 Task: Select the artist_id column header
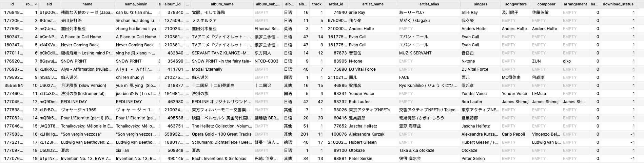[x=336, y=4]
